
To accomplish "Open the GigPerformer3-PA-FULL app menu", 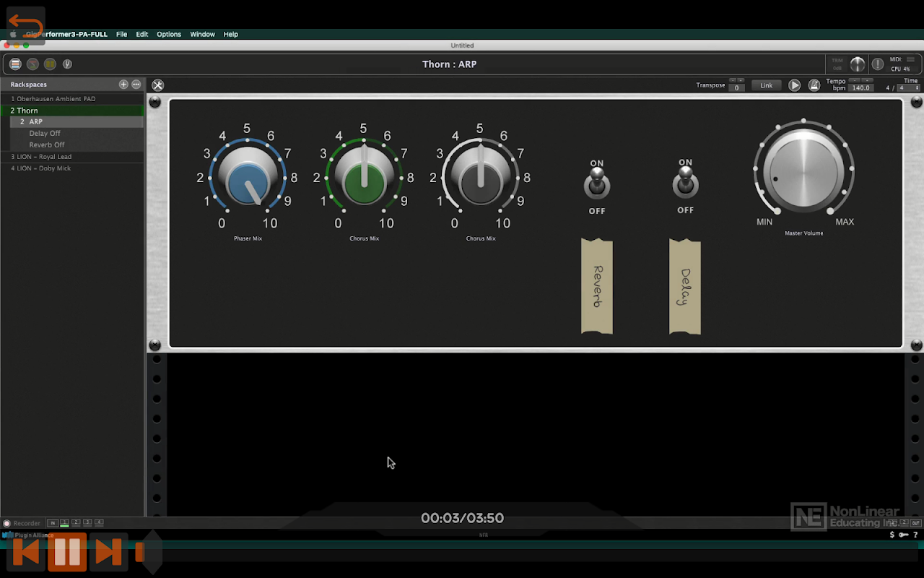I will coord(66,34).
